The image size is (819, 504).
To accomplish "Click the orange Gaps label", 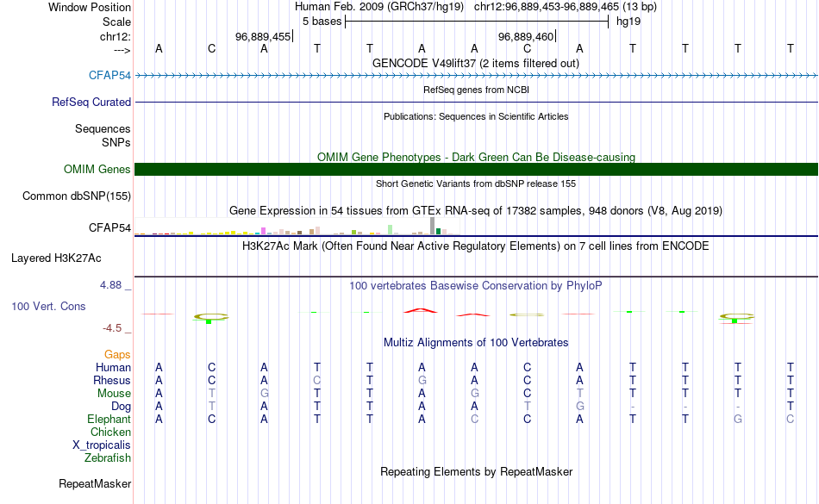I will click(x=117, y=355).
